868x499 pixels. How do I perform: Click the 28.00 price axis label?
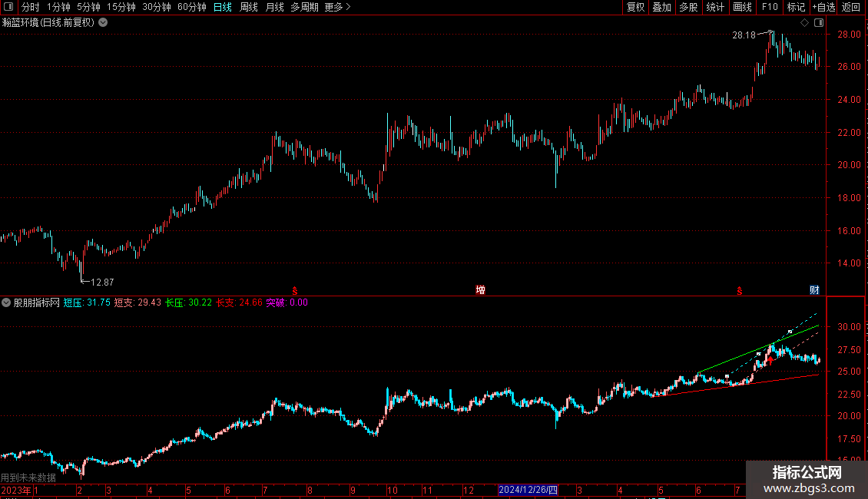[x=849, y=35]
